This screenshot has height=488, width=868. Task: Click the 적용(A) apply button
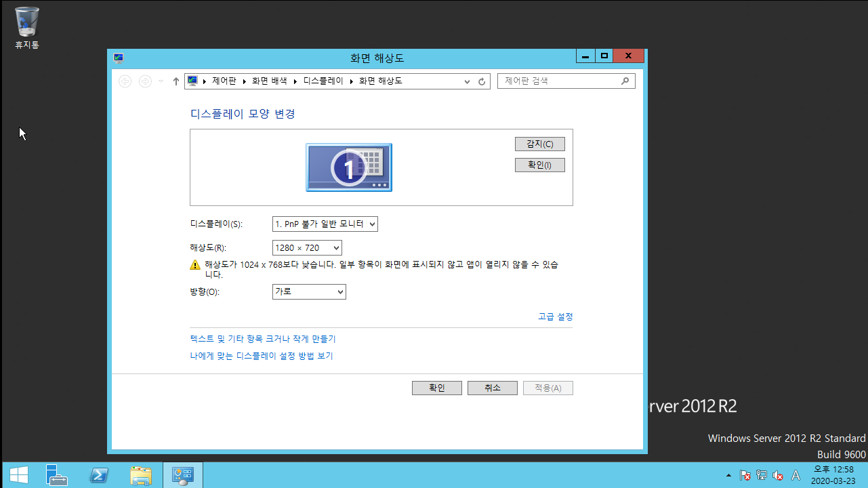pos(548,388)
